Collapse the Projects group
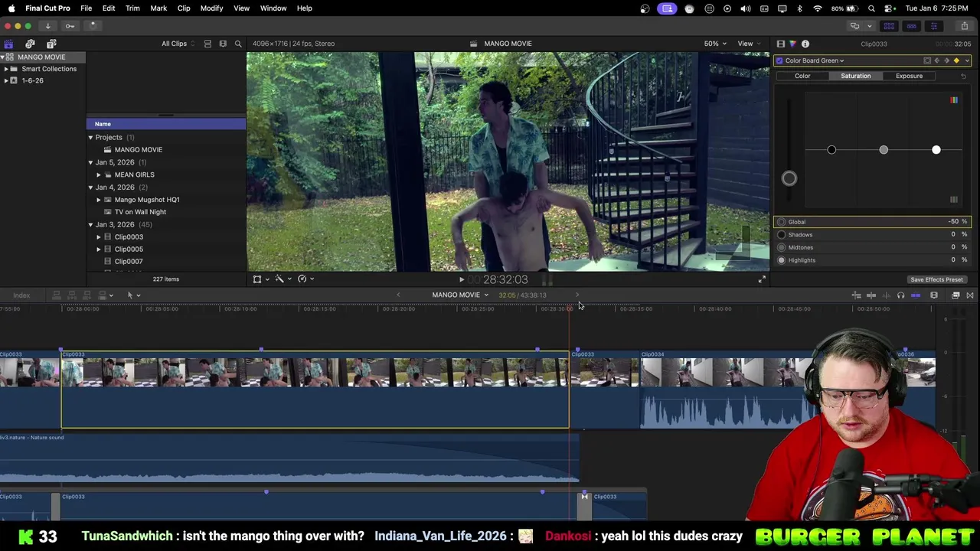The image size is (980, 551). [90, 138]
